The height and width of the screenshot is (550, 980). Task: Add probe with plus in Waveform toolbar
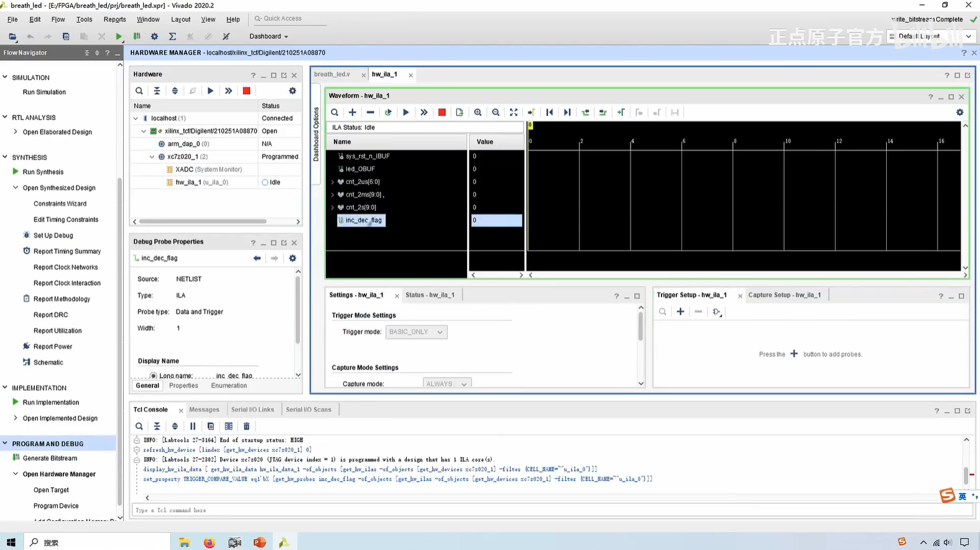pyautogui.click(x=353, y=113)
